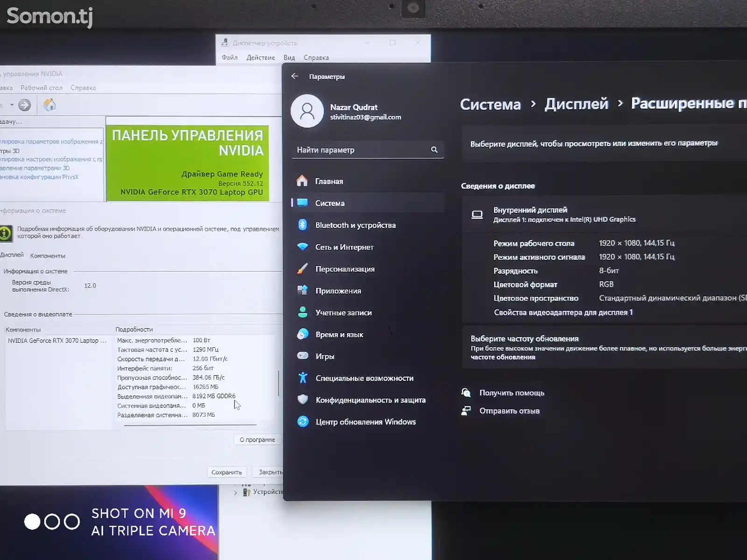Select the Системная видеопамять 0 МБ row
Viewport: 747px width, 560px height.
pyautogui.click(x=162, y=406)
